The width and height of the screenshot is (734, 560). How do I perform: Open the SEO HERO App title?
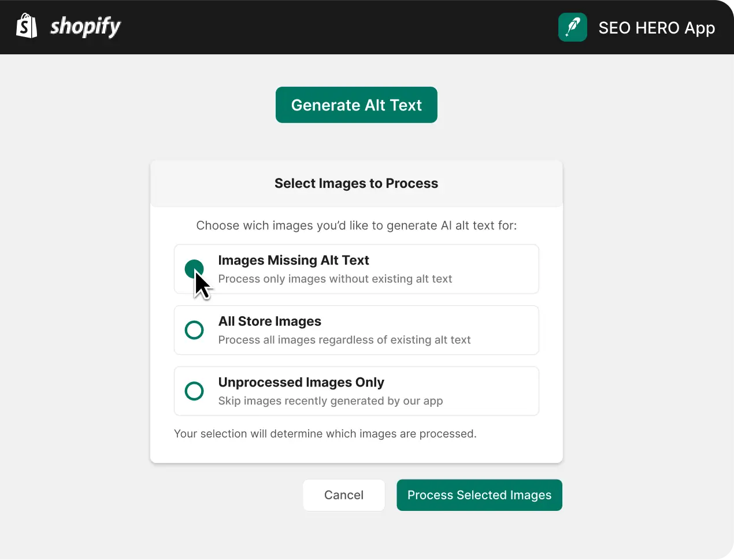pos(657,28)
